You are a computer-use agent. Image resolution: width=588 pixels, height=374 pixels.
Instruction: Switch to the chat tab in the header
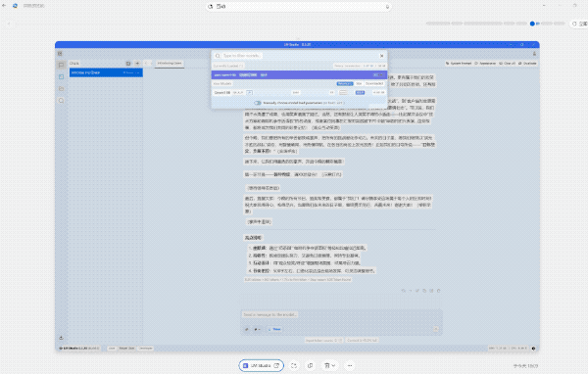point(170,64)
